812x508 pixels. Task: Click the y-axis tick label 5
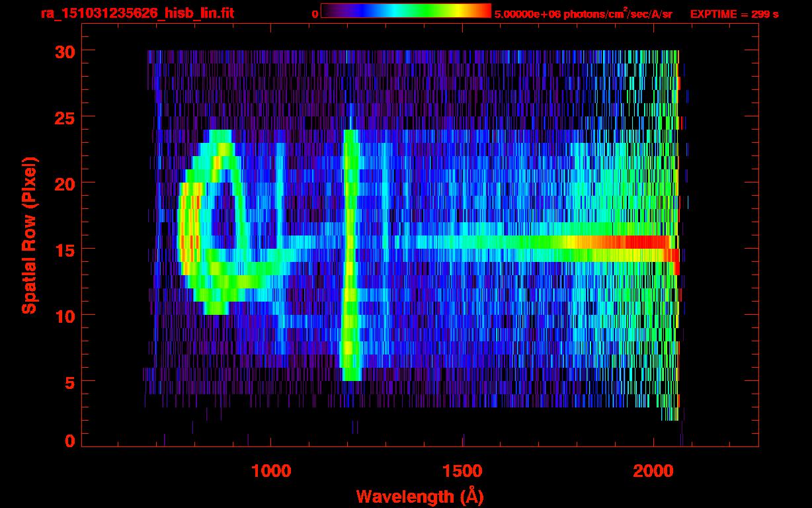(x=69, y=382)
